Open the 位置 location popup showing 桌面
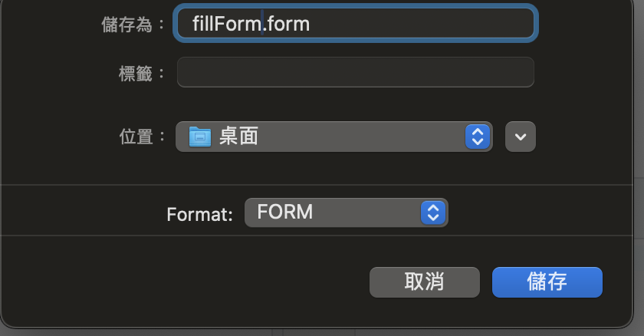644x336 pixels. coord(334,137)
